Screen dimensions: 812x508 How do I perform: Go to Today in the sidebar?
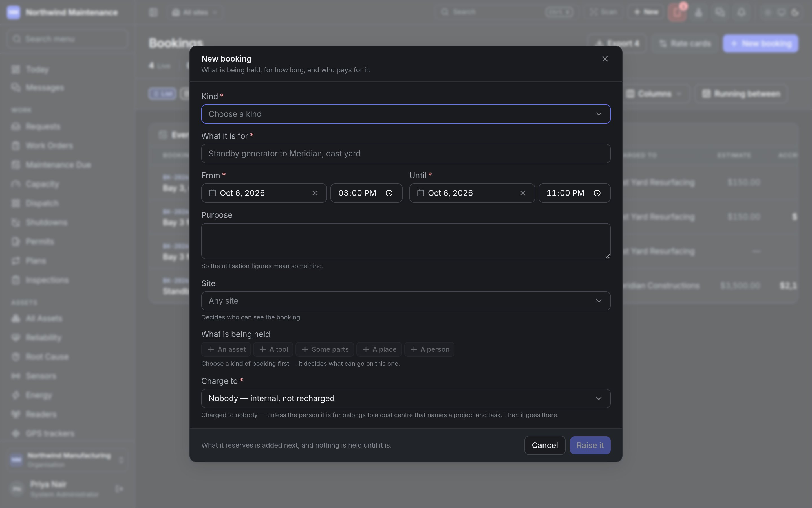(37, 69)
